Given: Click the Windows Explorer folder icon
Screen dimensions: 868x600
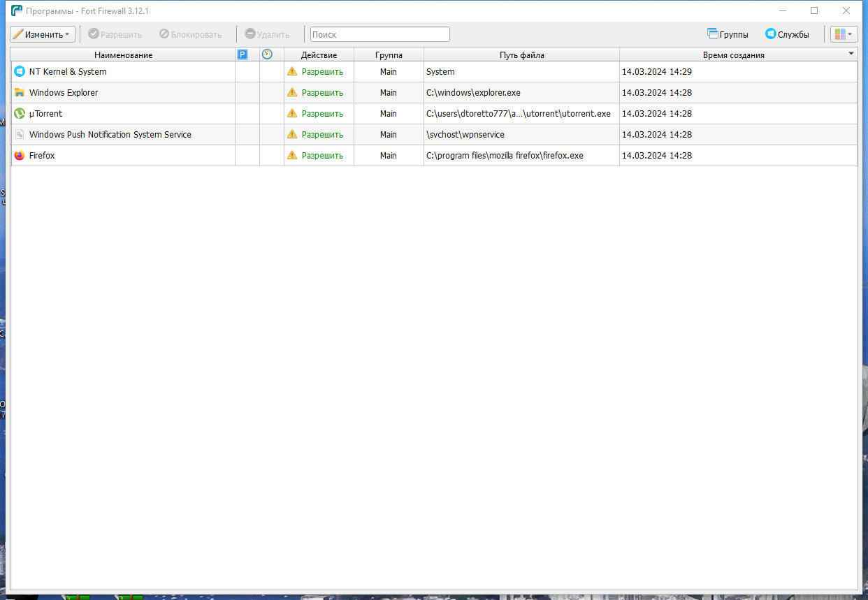Looking at the screenshot, I should click(20, 92).
